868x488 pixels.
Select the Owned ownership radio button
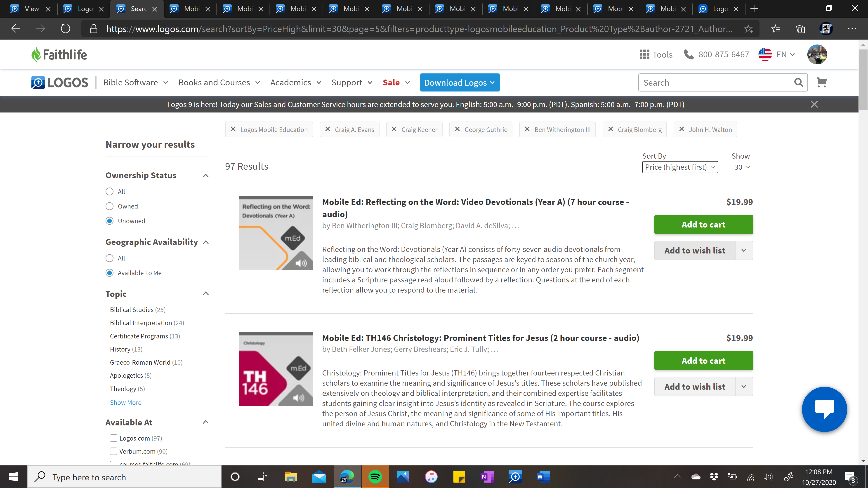[x=109, y=206]
